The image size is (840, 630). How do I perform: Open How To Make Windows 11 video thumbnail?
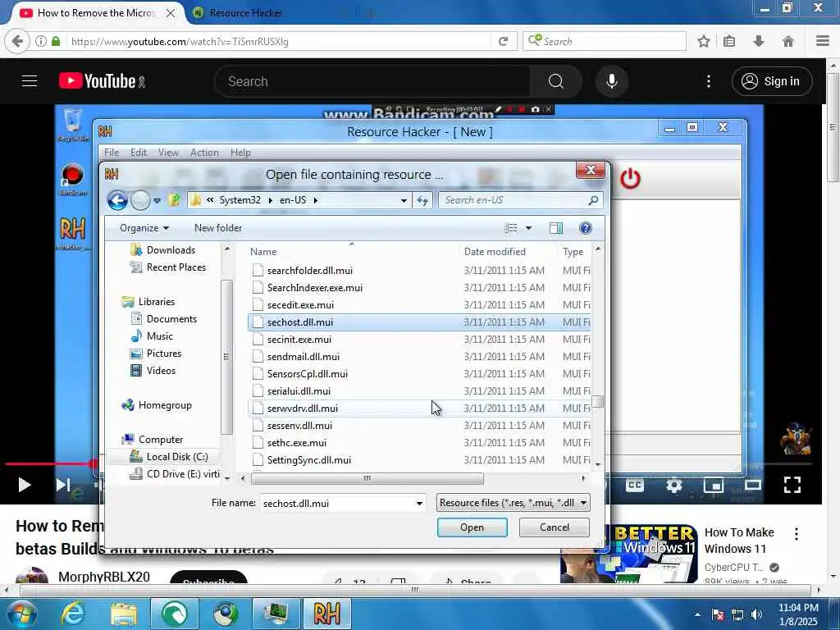click(x=629, y=555)
